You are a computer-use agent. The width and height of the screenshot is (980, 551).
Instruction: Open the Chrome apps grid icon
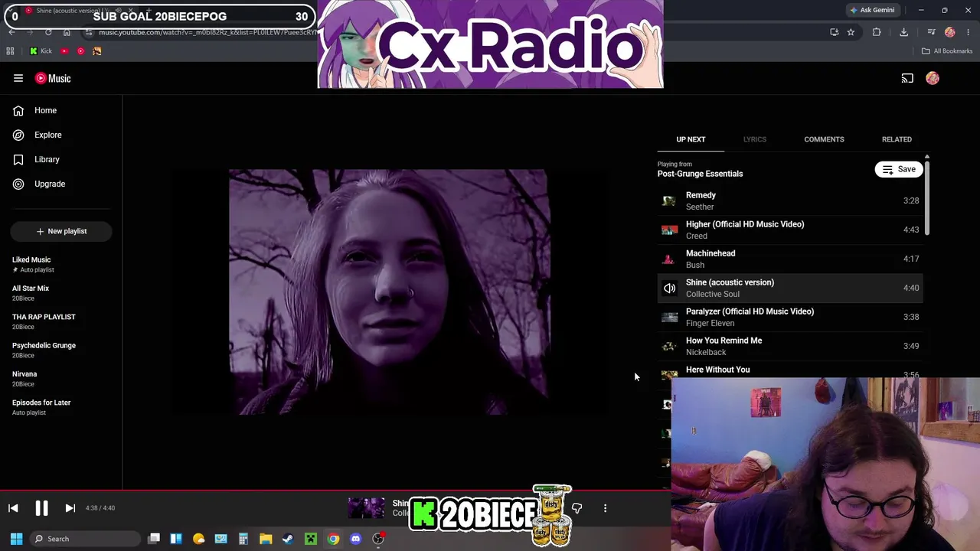(x=10, y=51)
